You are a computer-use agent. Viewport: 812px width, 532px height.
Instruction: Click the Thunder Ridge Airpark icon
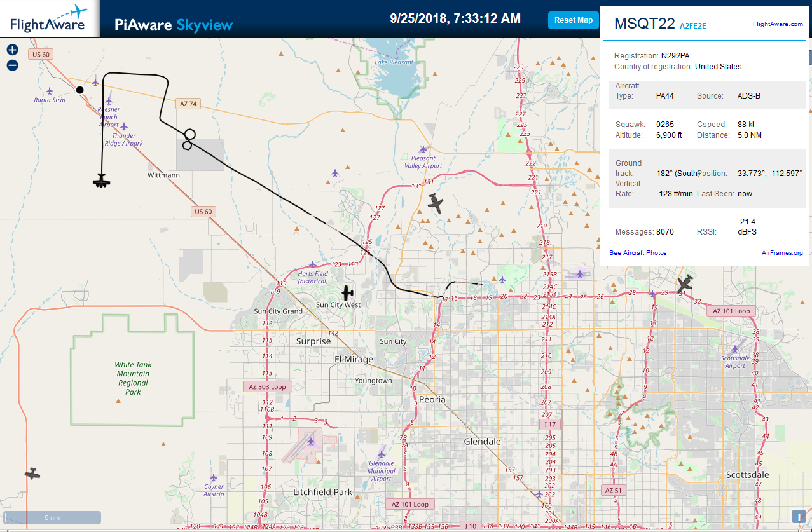tap(124, 126)
